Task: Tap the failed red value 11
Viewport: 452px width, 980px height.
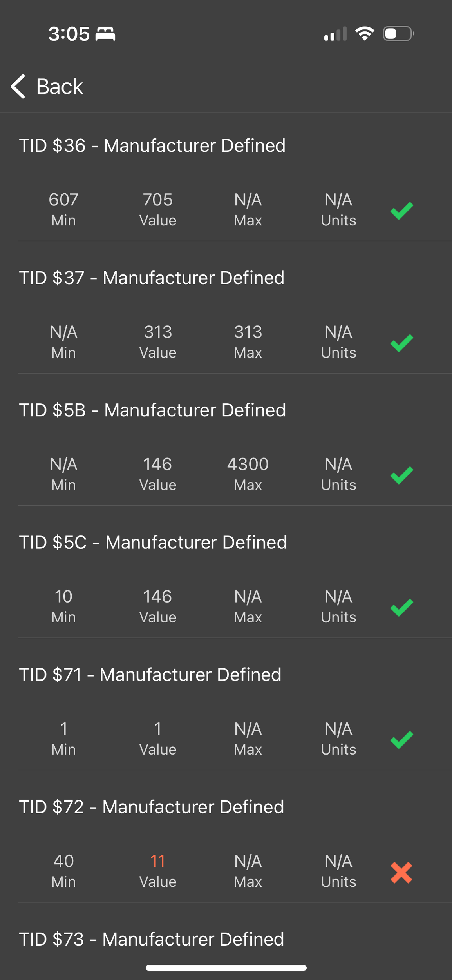Action: coord(158,861)
